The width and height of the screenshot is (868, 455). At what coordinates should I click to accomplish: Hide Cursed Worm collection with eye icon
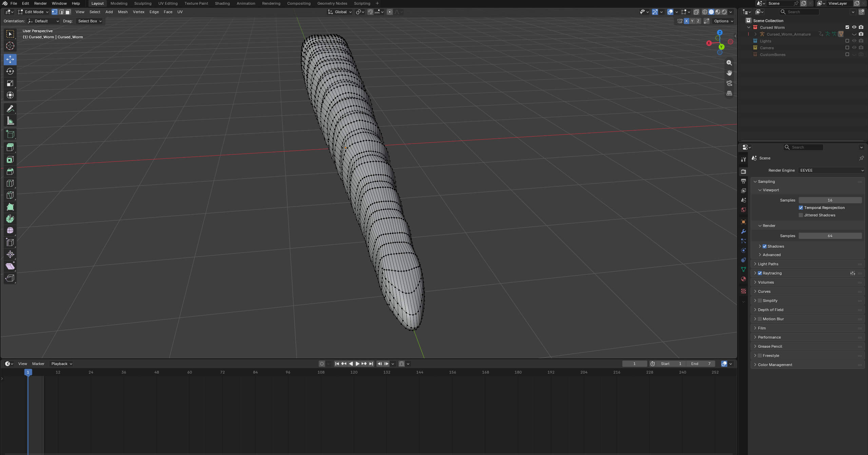click(x=854, y=27)
